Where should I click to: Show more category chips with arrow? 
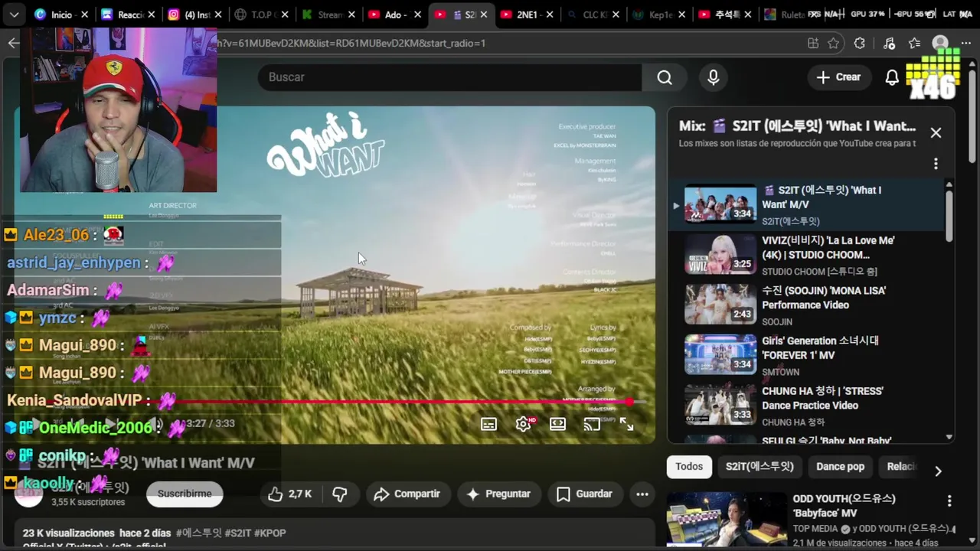(938, 471)
